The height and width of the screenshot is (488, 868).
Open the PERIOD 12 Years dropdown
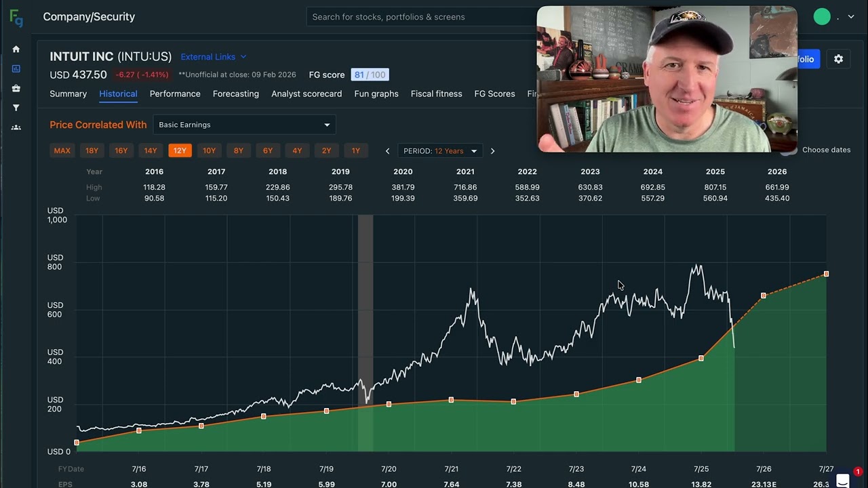(x=440, y=150)
